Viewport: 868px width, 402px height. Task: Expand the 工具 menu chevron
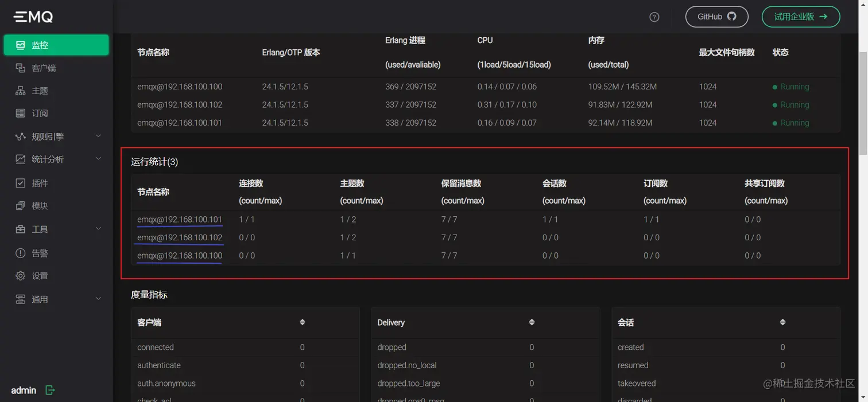pos(98,229)
